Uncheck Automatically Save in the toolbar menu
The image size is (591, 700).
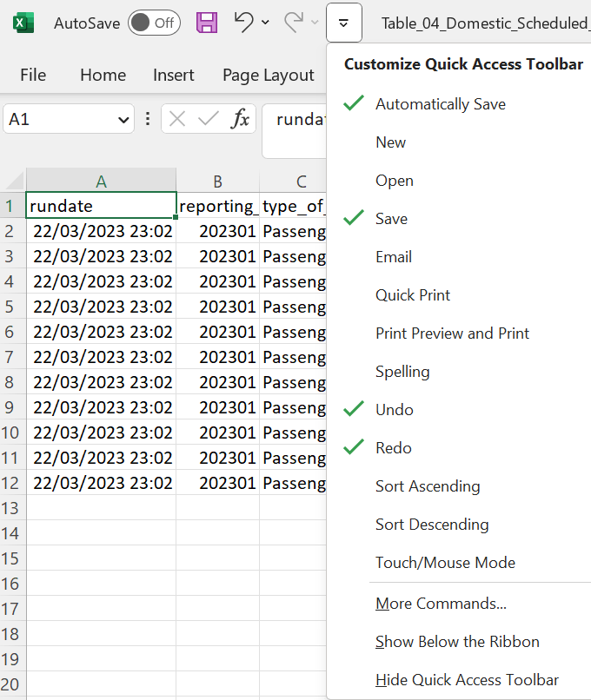coord(440,104)
